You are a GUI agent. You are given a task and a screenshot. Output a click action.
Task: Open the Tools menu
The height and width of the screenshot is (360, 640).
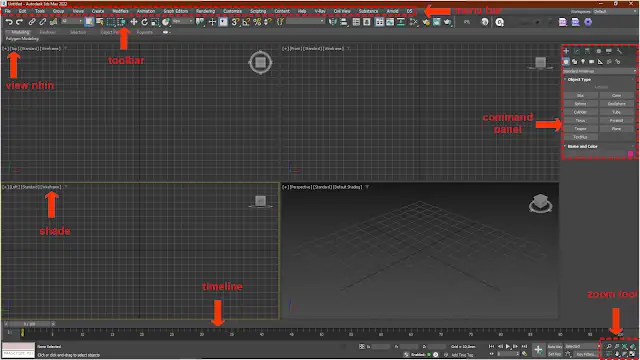[x=40, y=11]
